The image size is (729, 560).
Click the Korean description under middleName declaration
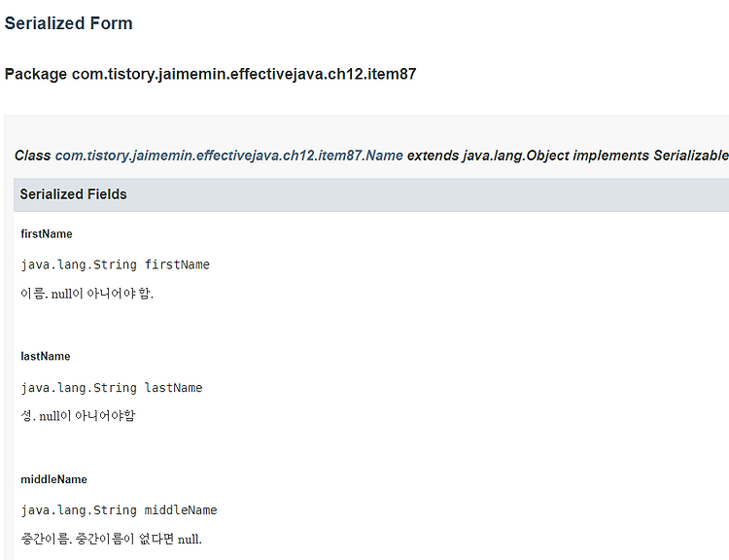coord(111,539)
